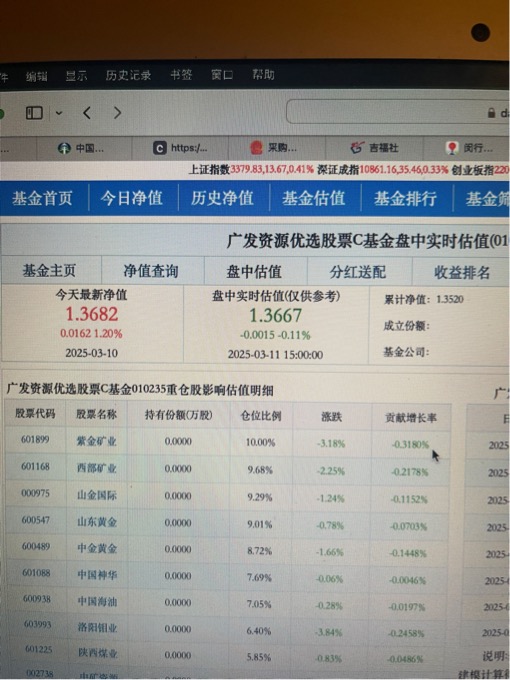This screenshot has height=680, width=510.
Task: Select the 盘中估值 sub-tab
Action: coord(254,271)
